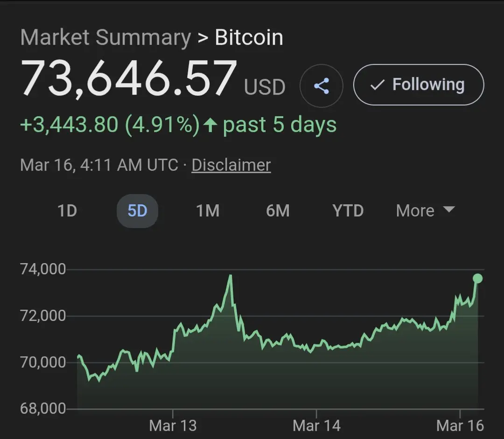Go back to Market Summary
This screenshot has width=504, height=439.
pos(105,37)
